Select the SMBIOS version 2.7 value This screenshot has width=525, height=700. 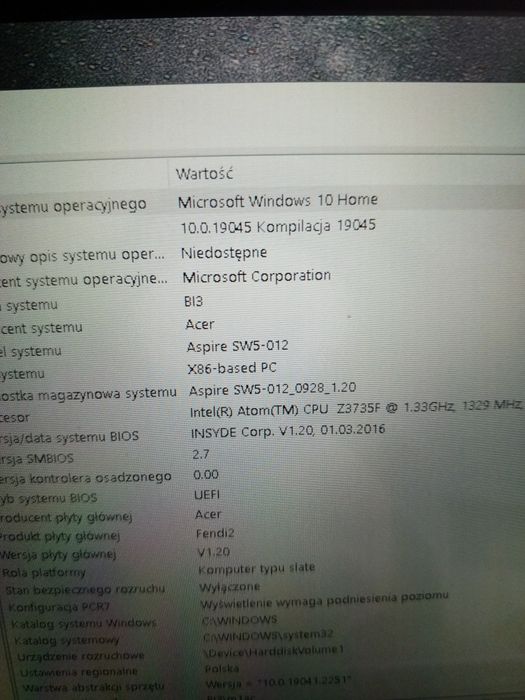point(201,454)
